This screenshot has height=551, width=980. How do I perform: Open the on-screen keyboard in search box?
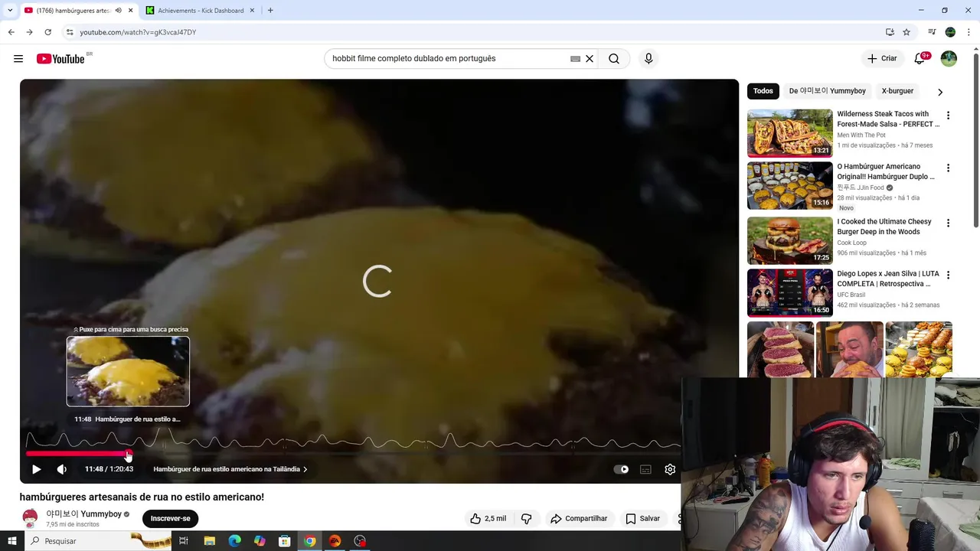tap(575, 59)
